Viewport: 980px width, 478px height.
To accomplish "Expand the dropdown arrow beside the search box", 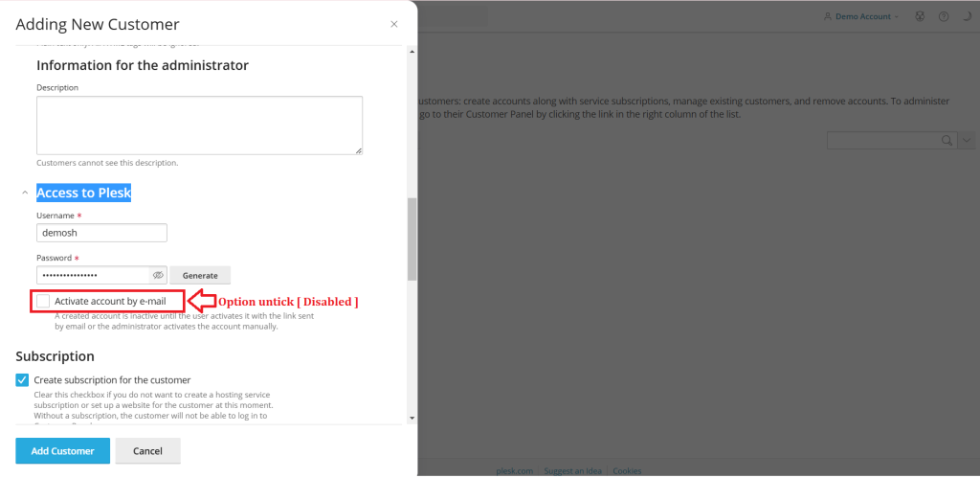I will (967, 140).
